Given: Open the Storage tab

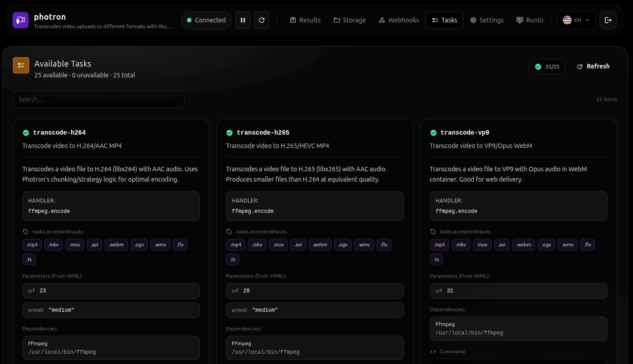Looking at the screenshot, I should [350, 20].
